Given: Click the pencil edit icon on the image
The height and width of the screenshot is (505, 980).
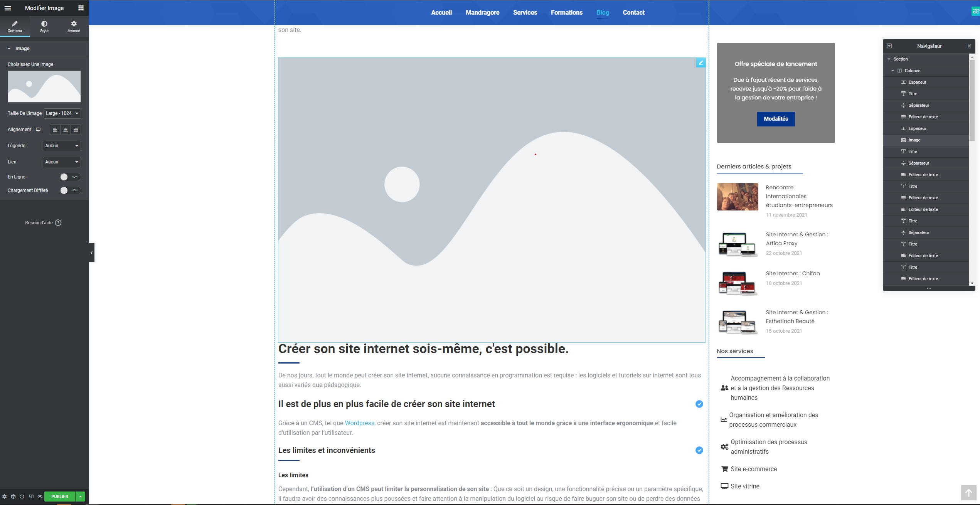Looking at the screenshot, I should tap(700, 62).
